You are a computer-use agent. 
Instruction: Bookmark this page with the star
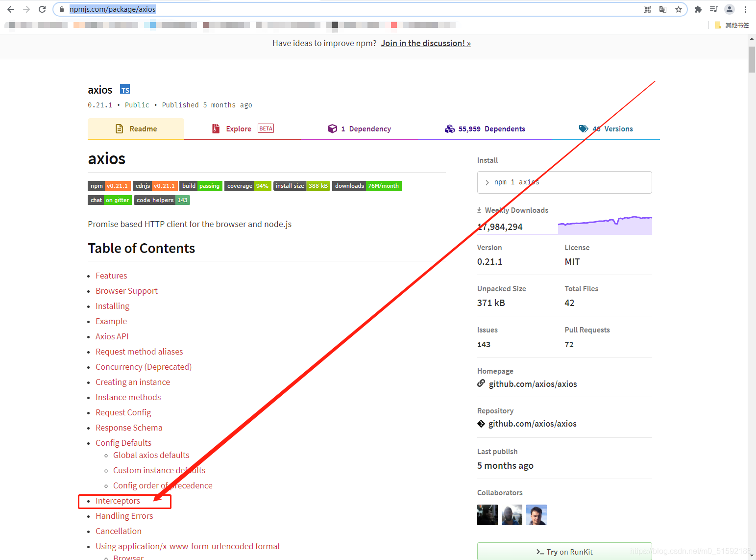pos(679,9)
